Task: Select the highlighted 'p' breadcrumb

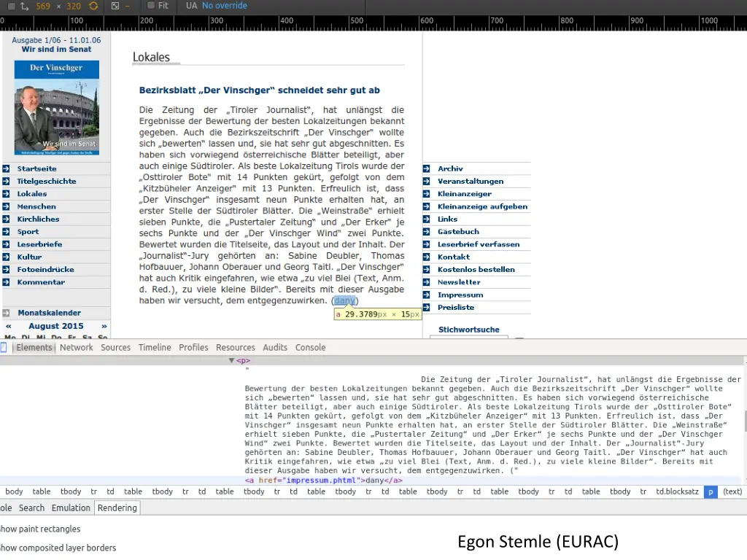Action: pyautogui.click(x=711, y=492)
